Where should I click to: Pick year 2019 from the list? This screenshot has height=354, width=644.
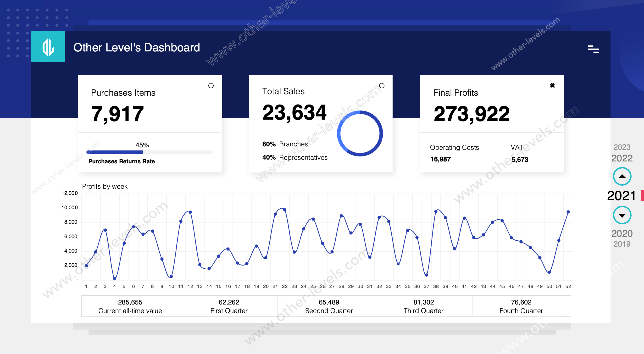click(622, 244)
